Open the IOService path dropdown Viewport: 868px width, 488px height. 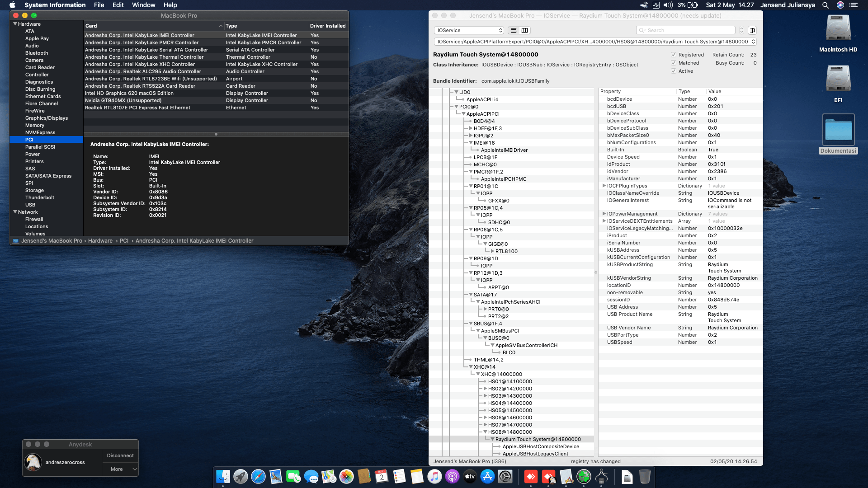pos(595,42)
